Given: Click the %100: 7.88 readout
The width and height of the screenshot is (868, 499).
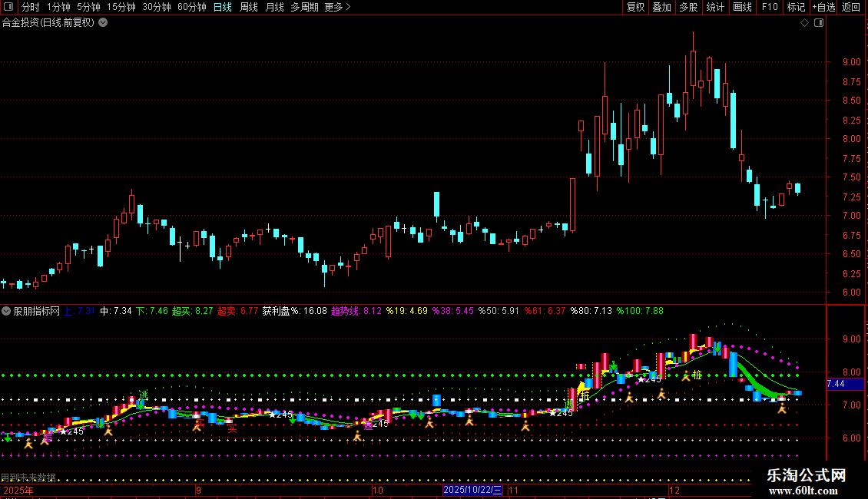Looking at the screenshot, I should point(640,311).
